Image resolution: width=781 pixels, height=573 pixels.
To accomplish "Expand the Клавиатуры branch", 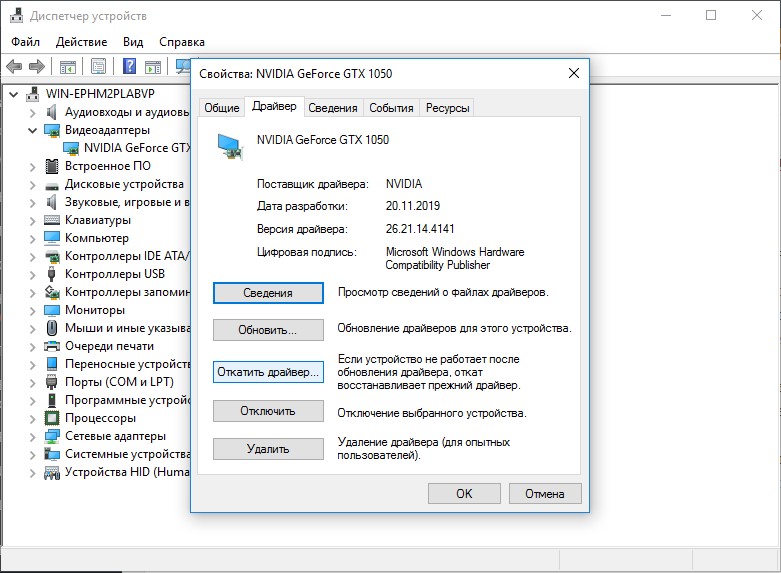I will click(x=33, y=221).
